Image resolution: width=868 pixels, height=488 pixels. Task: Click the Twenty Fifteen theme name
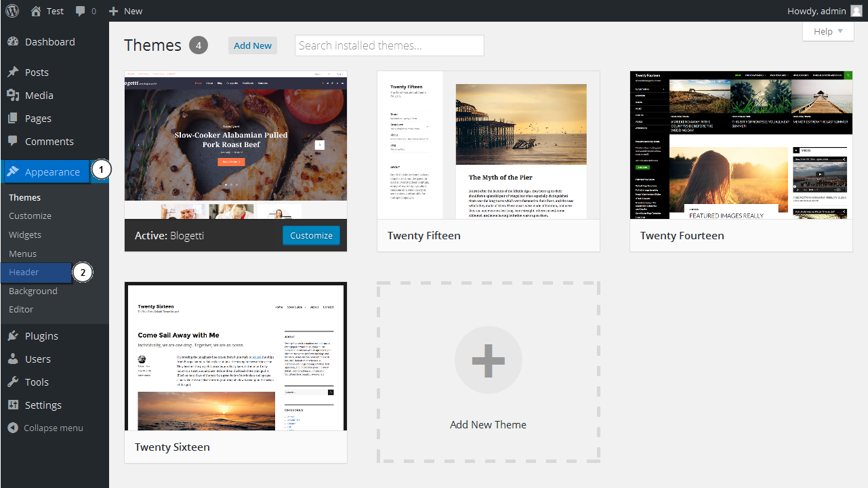424,236
